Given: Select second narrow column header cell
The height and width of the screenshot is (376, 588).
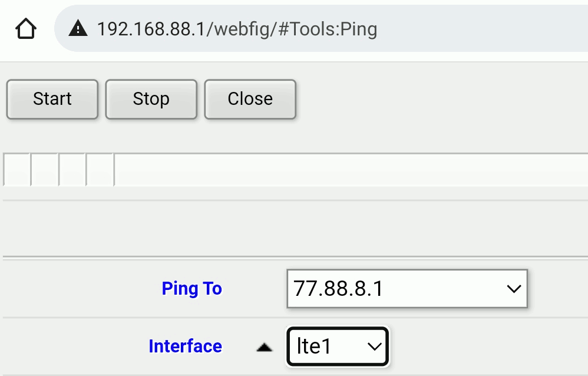Looking at the screenshot, I should pos(45,170).
